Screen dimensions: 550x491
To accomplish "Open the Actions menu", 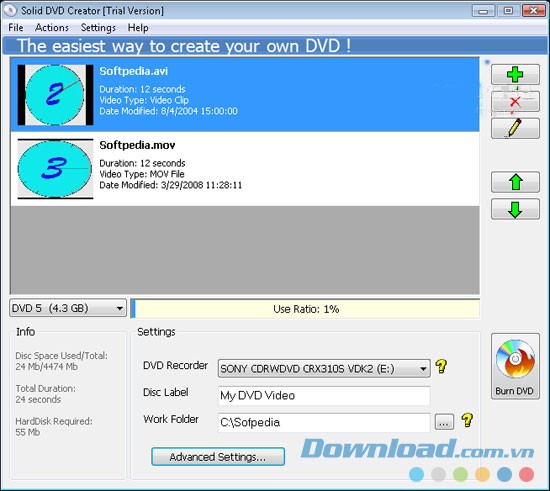I will click(x=52, y=27).
